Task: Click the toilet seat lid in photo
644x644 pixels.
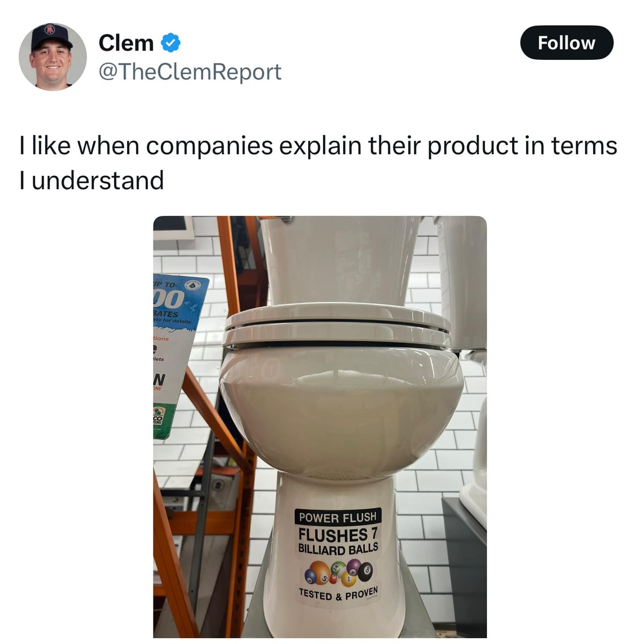Action: click(336, 325)
